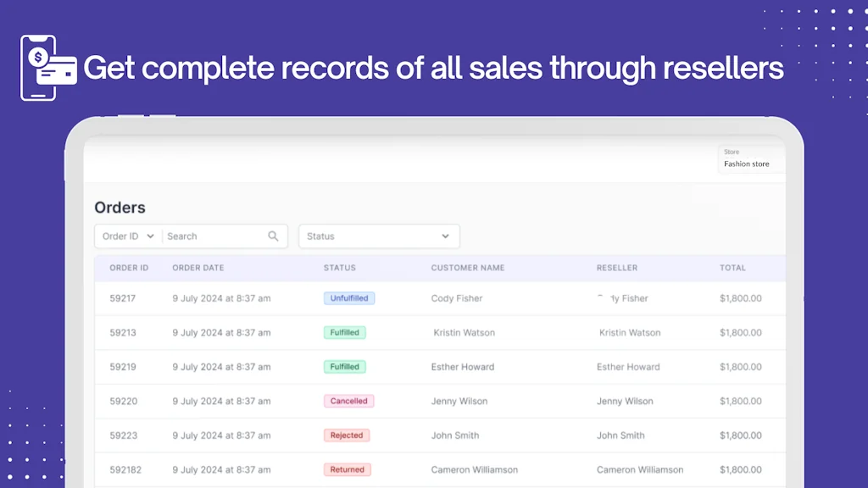
Task: Click the search magnifier icon
Action: click(273, 236)
